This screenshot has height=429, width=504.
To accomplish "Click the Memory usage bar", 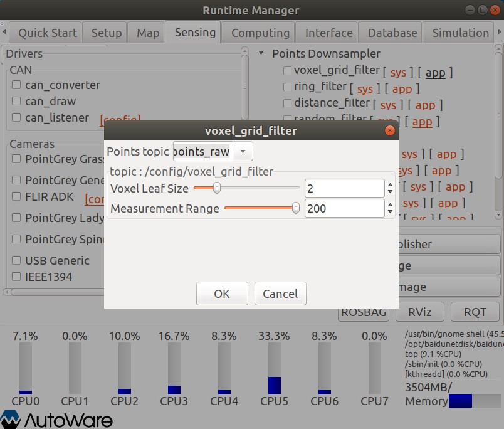I will (475, 401).
